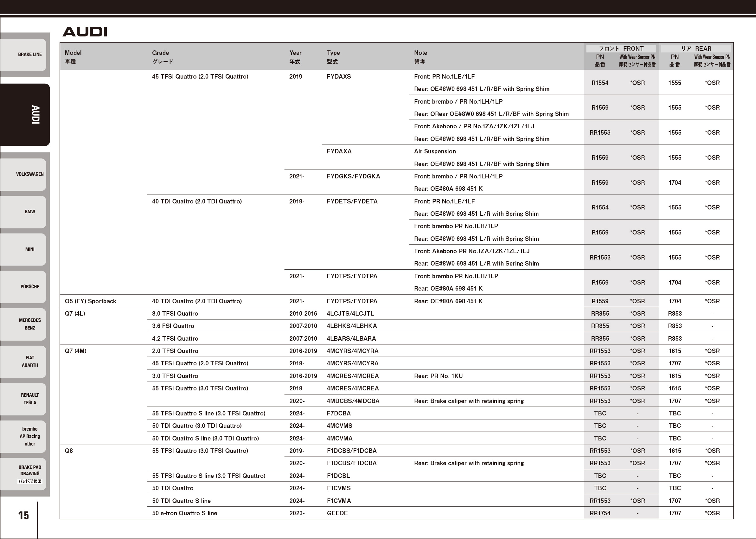Click the Year column header
The width and height of the screenshot is (756, 539).
click(x=295, y=57)
